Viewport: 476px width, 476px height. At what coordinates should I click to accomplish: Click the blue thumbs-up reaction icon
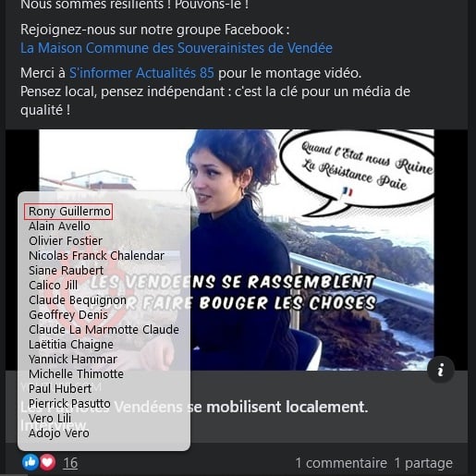[x=31, y=462]
